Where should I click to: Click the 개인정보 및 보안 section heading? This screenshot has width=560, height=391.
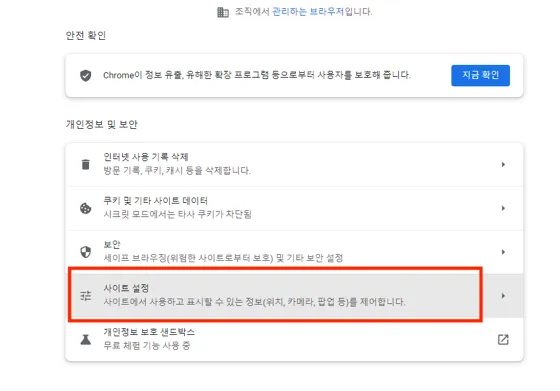point(101,124)
